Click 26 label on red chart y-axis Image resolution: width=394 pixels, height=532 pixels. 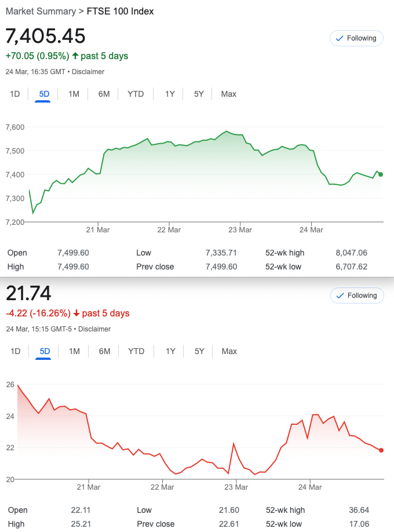coord(10,384)
